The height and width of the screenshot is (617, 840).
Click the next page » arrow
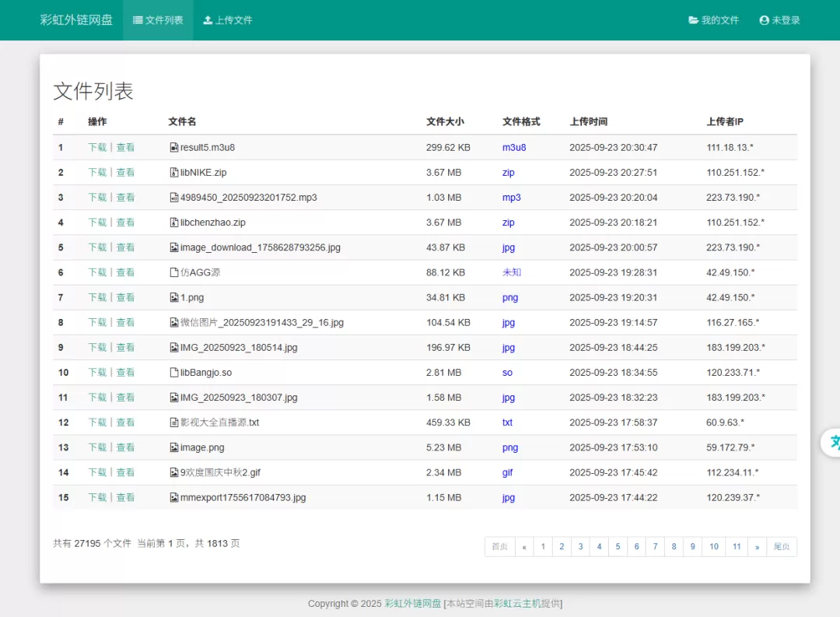pos(757,547)
